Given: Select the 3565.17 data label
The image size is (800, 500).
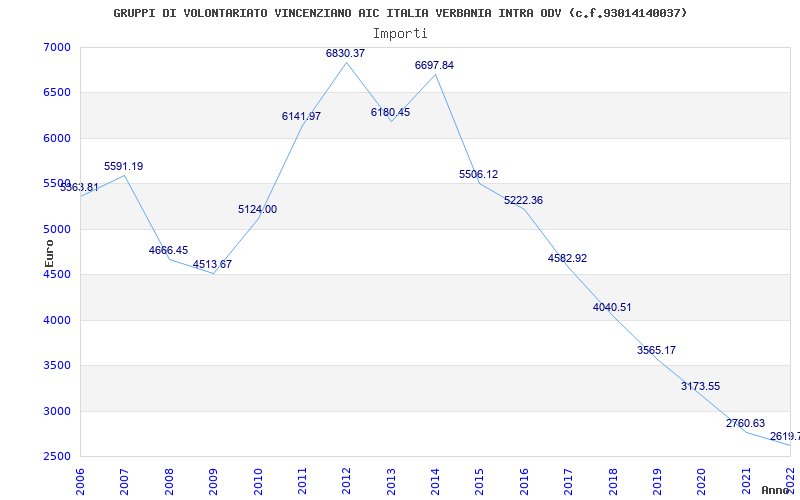Looking at the screenshot, I should pyautogui.click(x=656, y=351).
